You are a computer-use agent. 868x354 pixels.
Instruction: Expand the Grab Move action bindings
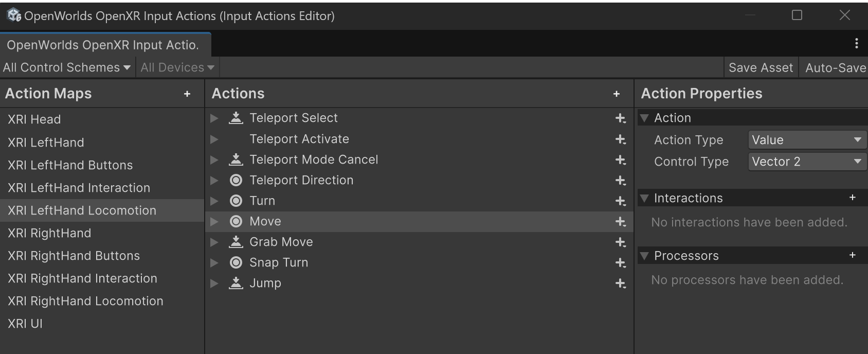pyautogui.click(x=214, y=242)
